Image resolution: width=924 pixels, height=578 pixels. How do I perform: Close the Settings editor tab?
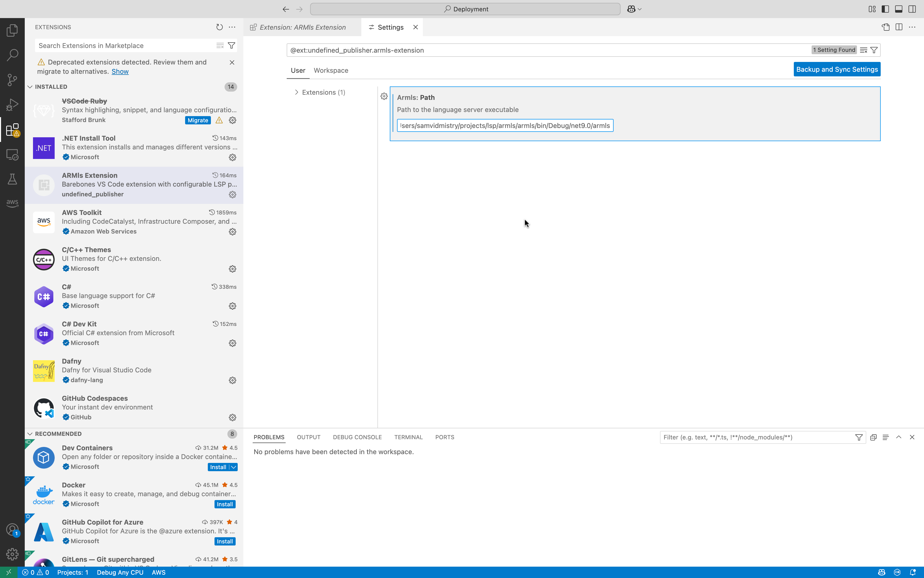click(415, 27)
